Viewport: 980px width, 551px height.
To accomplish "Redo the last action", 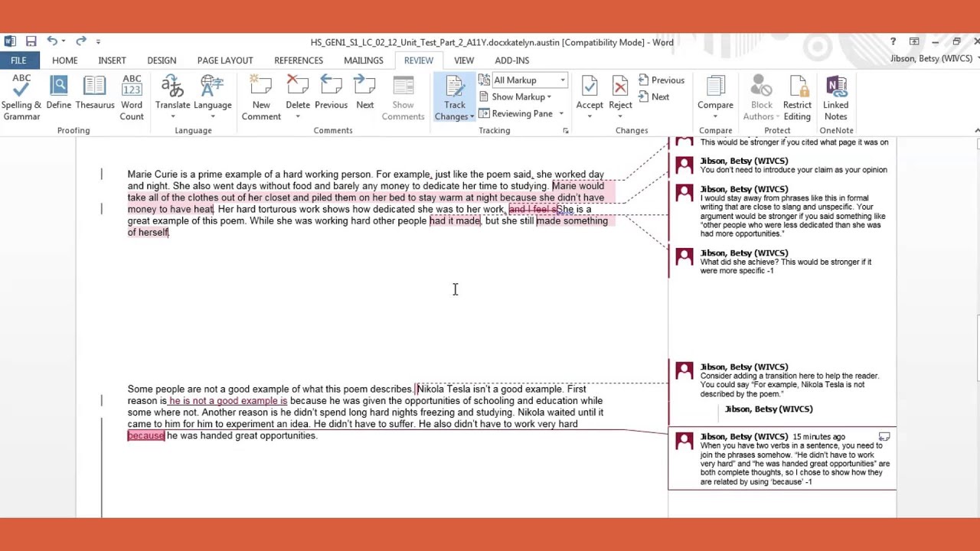I will (80, 41).
